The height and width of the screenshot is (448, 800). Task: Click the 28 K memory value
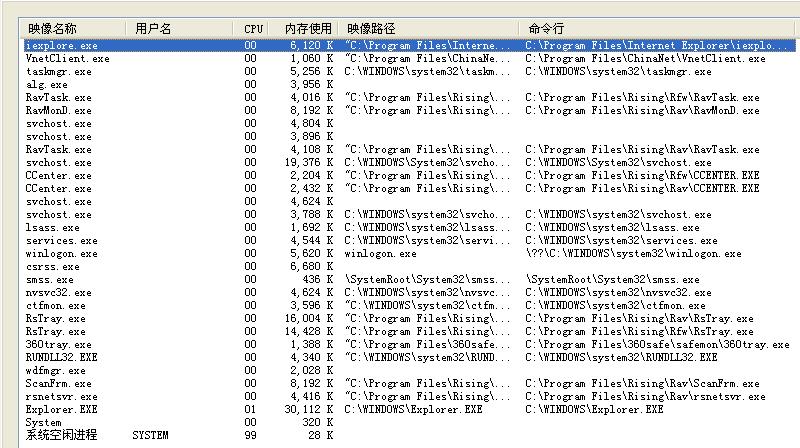321,436
